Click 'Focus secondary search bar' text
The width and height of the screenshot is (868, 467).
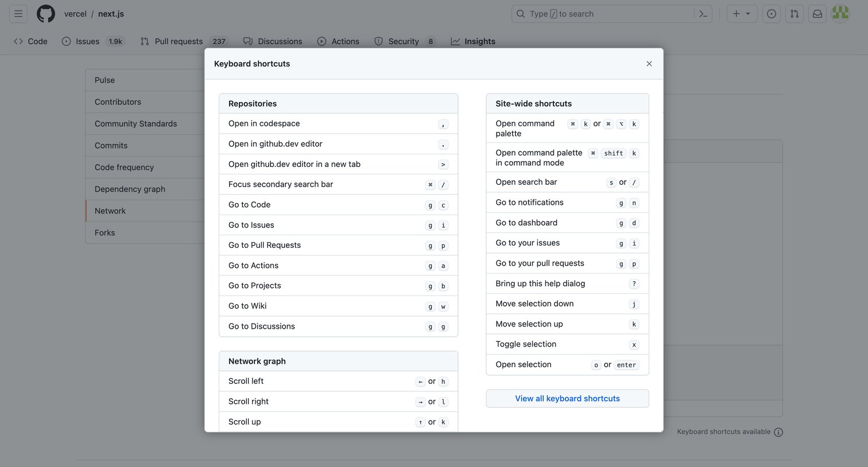[281, 184]
